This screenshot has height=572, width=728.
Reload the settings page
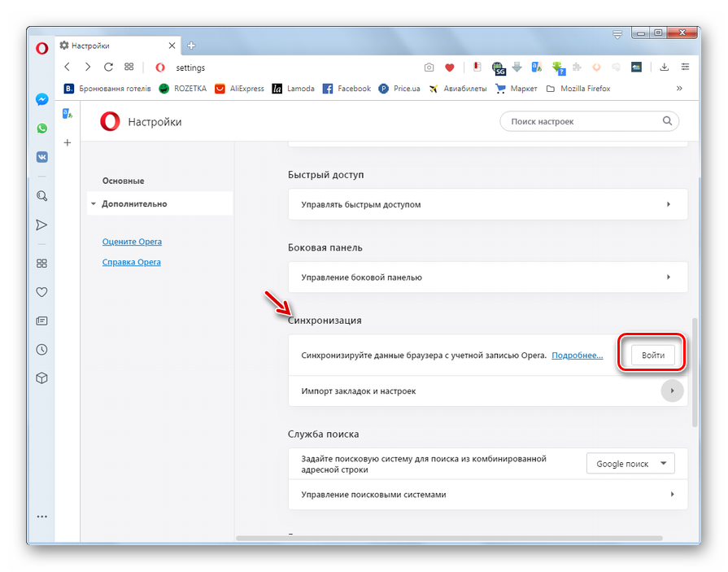point(108,67)
